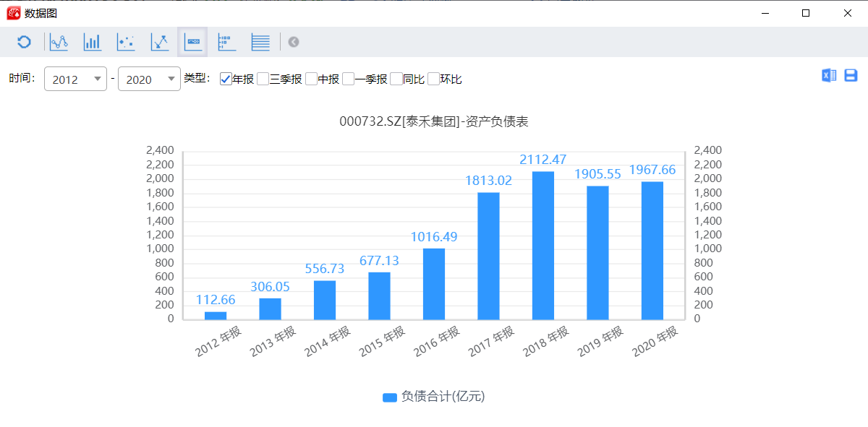
Task: Click the 1813.02 data label
Action: [x=488, y=181]
